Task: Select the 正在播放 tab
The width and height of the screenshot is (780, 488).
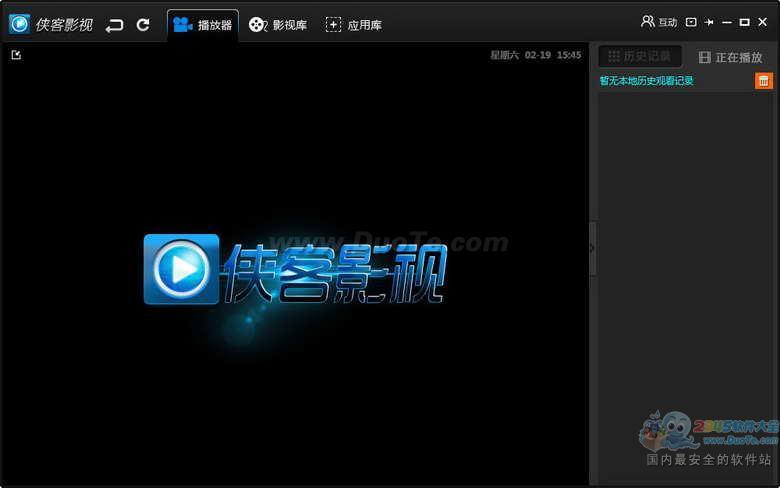Action: pyautogui.click(x=730, y=57)
